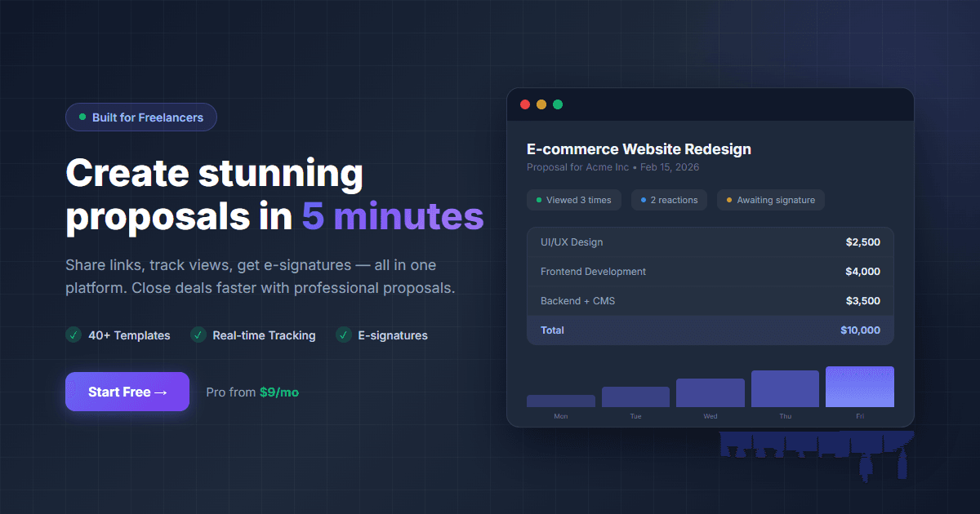Select the Total $10,000 row
The width and height of the screenshot is (980, 514).
pyautogui.click(x=710, y=330)
